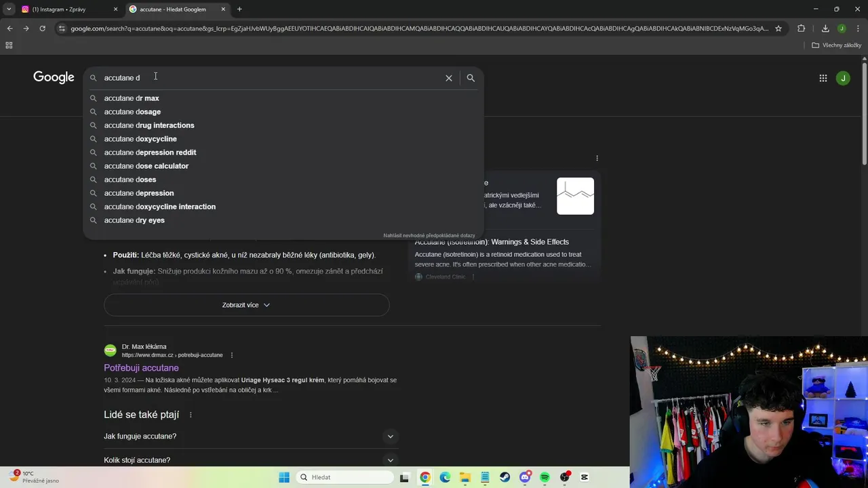Choose suggestion accutane dr max
The image size is (868, 488).
[x=132, y=98]
